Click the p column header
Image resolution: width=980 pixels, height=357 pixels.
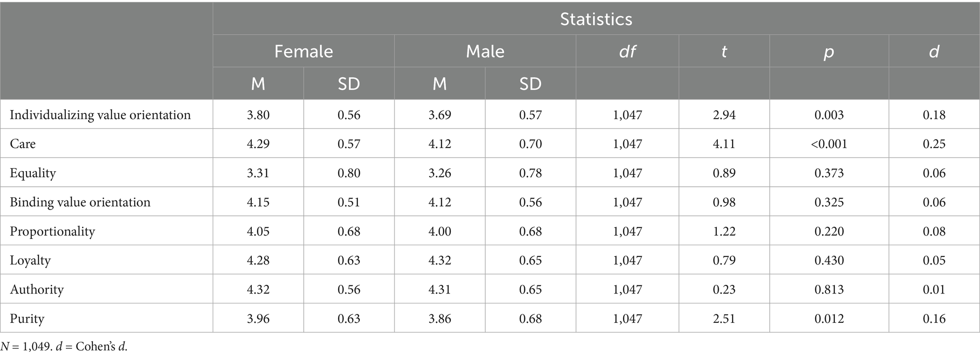(829, 51)
